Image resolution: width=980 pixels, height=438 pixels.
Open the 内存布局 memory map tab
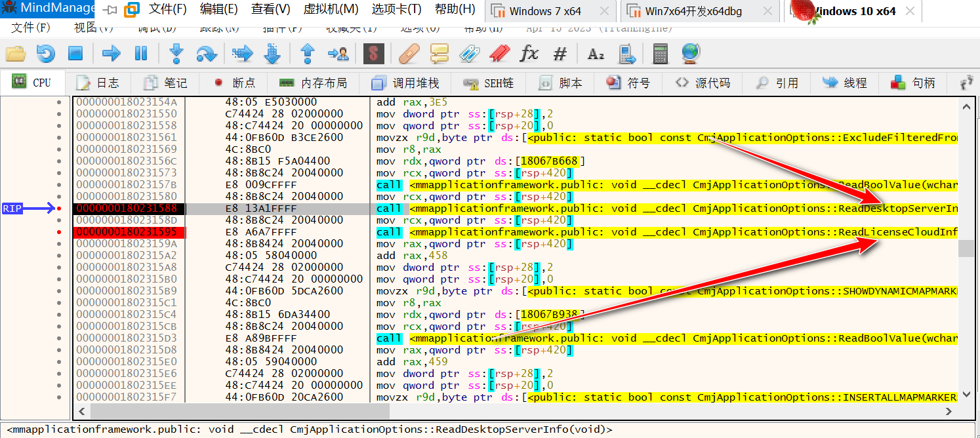(314, 83)
